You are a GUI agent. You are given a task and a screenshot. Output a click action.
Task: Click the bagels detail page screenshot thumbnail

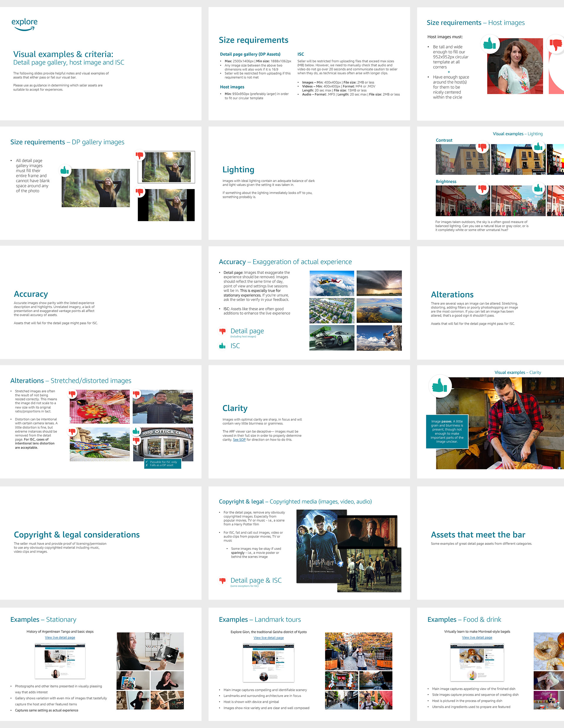coord(477,662)
